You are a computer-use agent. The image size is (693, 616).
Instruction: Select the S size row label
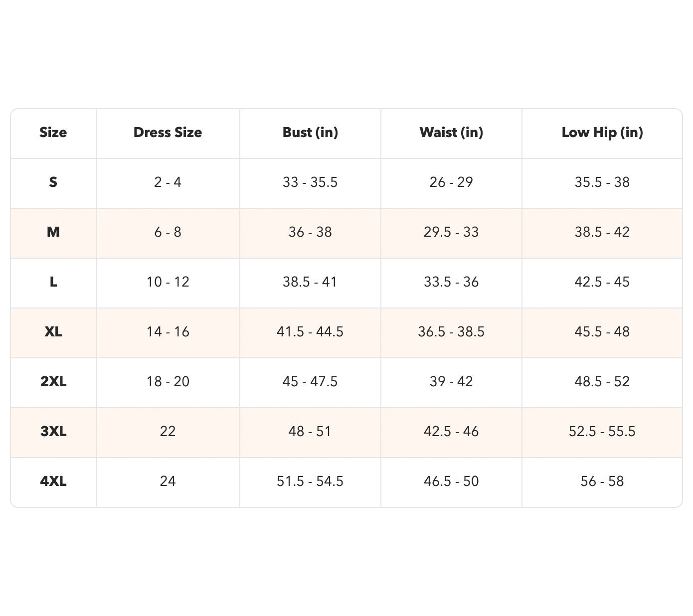tap(53, 182)
